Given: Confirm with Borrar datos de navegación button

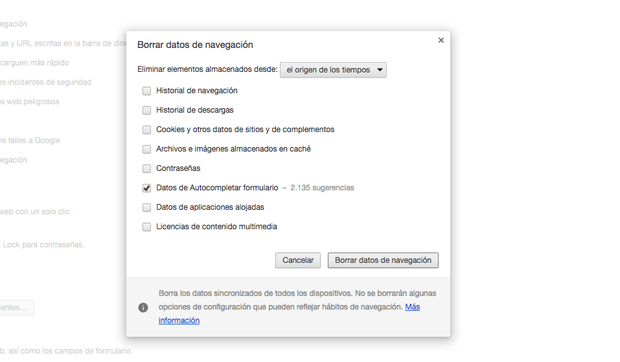Looking at the screenshot, I should point(383,260).
